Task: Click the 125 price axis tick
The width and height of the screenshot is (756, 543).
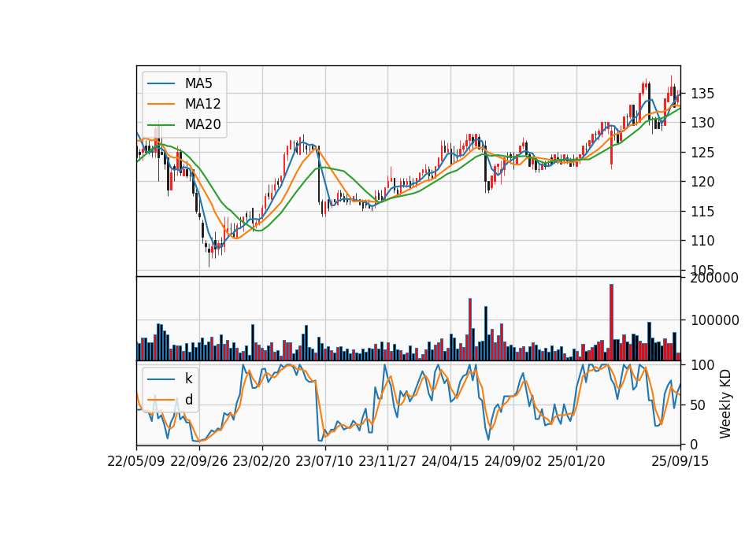Action: (x=702, y=153)
